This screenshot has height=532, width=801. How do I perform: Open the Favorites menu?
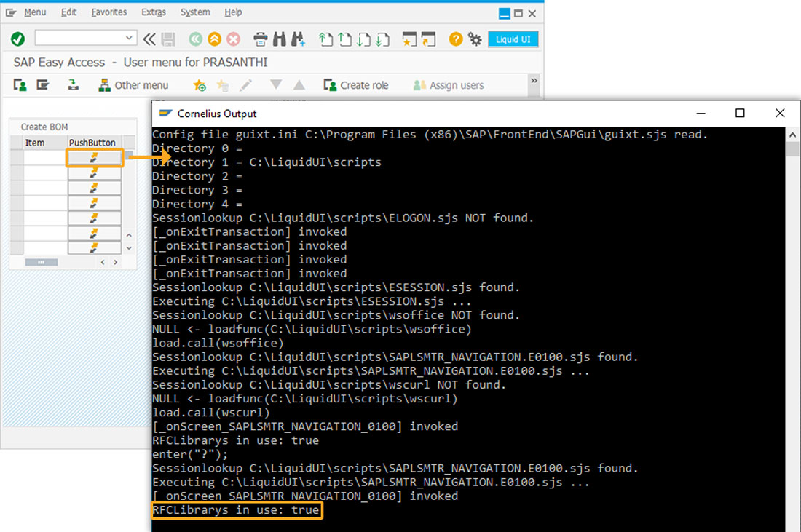(108, 12)
